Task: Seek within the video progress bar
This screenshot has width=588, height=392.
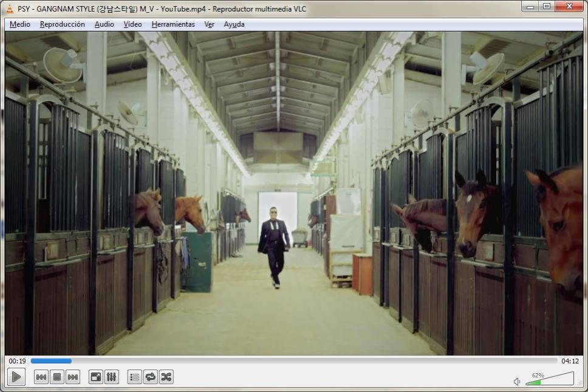Action: pyautogui.click(x=294, y=361)
